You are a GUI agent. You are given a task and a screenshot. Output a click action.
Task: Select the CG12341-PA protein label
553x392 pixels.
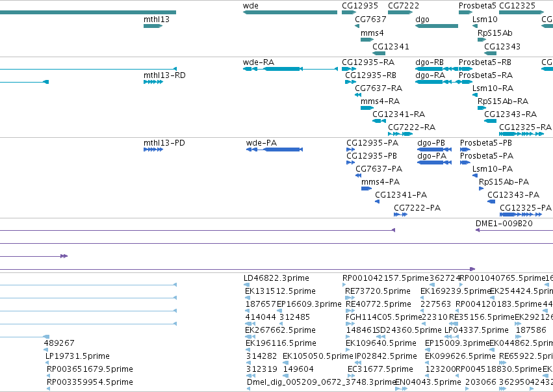pos(401,195)
